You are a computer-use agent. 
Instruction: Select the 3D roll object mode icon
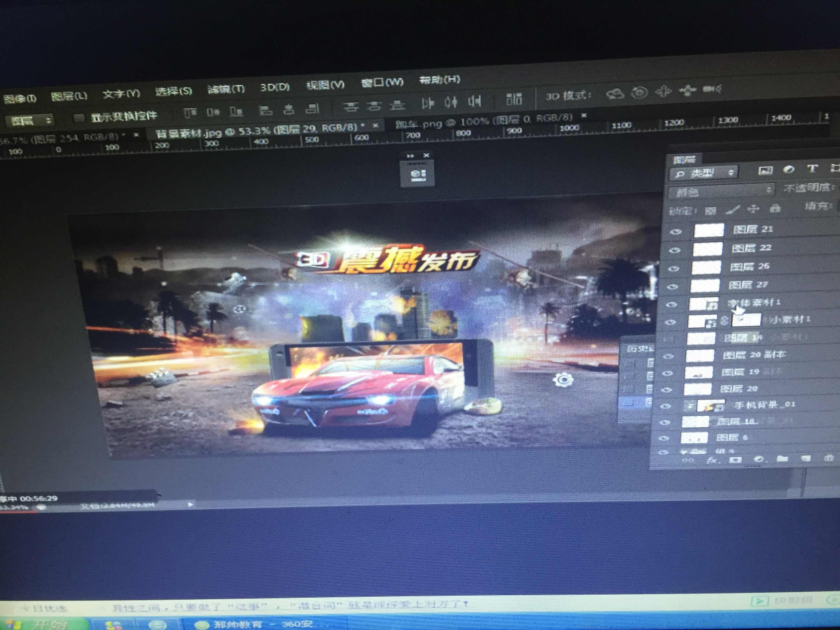coord(640,92)
